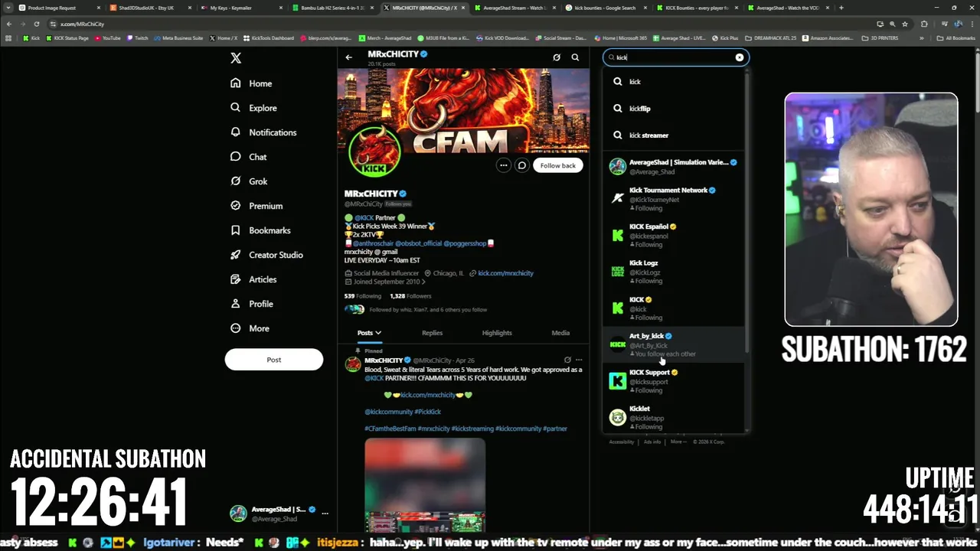Click the three-dot more button on profile
980x551 pixels.
[503, 165]
